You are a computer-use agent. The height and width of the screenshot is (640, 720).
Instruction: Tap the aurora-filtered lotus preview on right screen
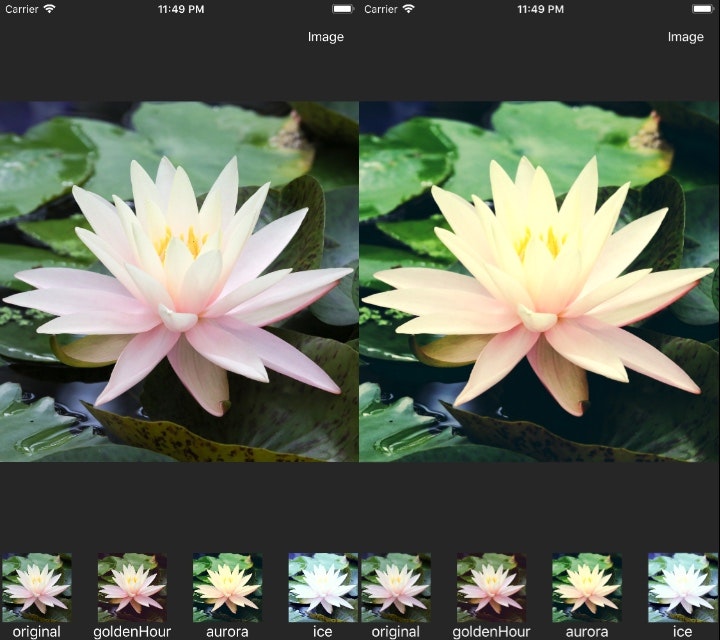coord(540,281)
